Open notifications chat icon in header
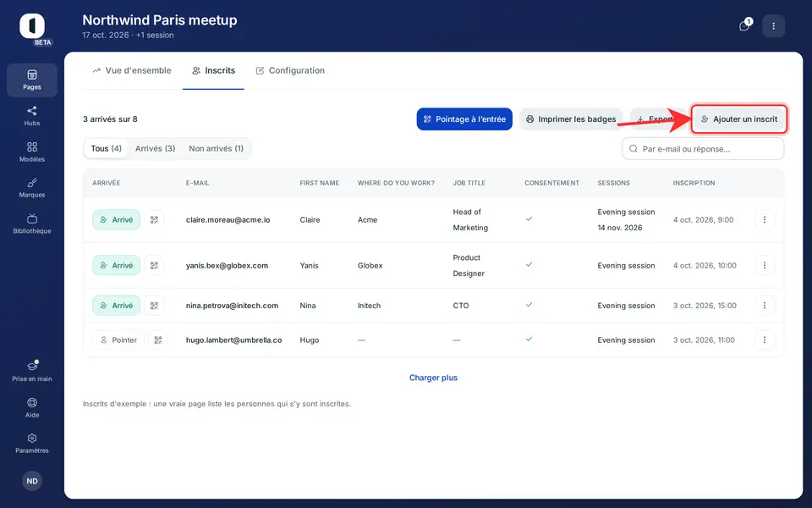This screenshot has width=812, height=508. click(744, 25)
